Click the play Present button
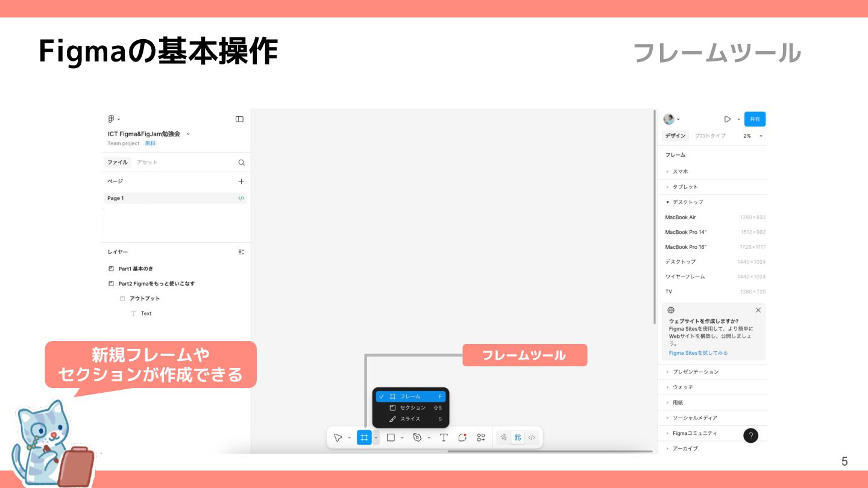 point(728,119)
